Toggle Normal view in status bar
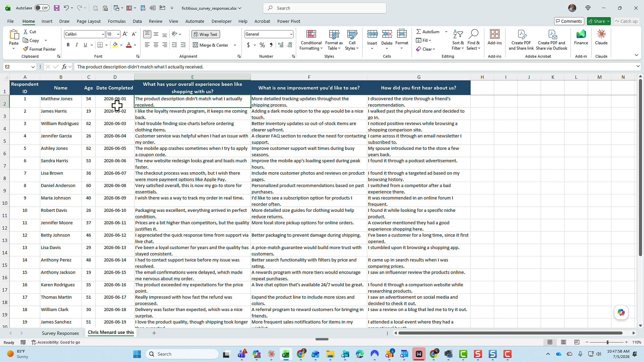The image size is (644, 362). coord(550,342)
